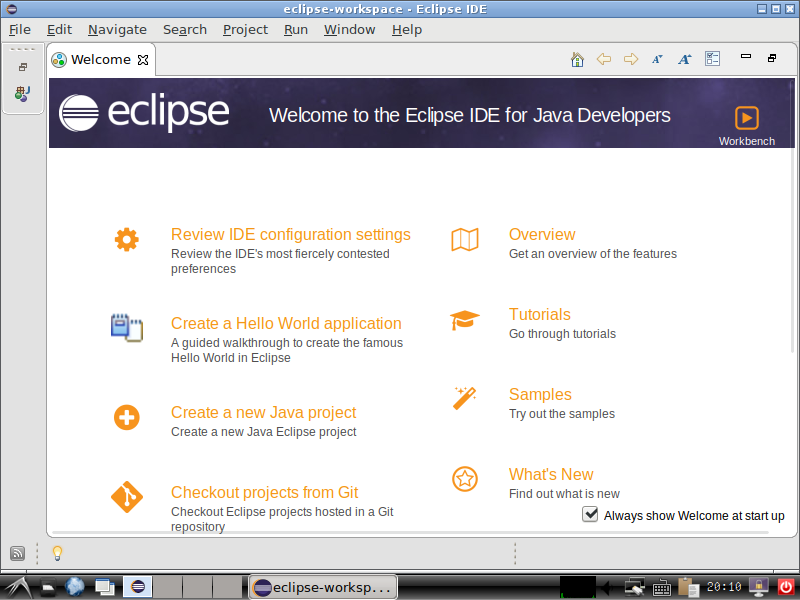Launch the web browser globe in taskbar
Screen dimensions: 800x600
point(74,587)
